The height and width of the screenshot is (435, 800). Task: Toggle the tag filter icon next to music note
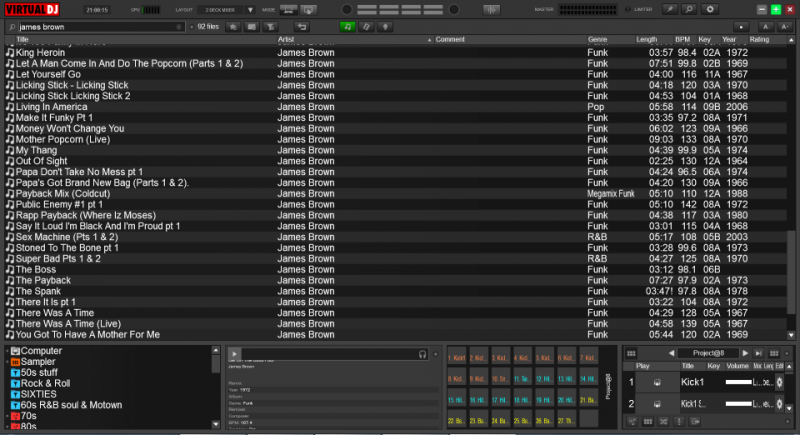tap(366, 27)
